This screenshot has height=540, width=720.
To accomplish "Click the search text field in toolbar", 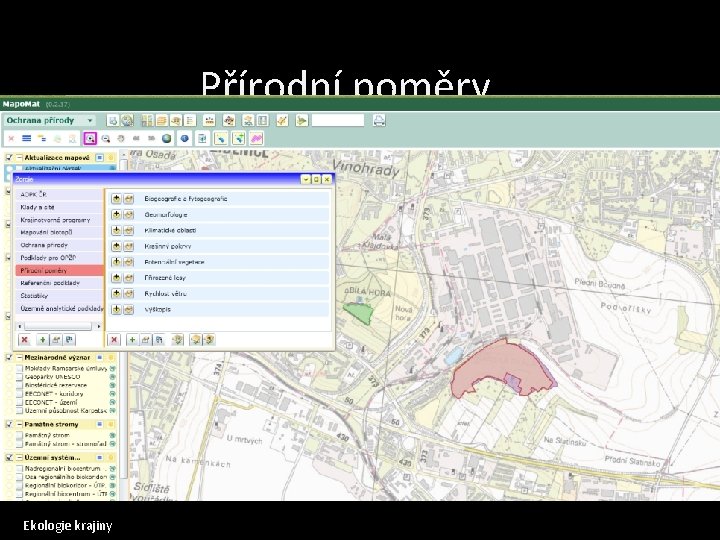I will (338, 120).
